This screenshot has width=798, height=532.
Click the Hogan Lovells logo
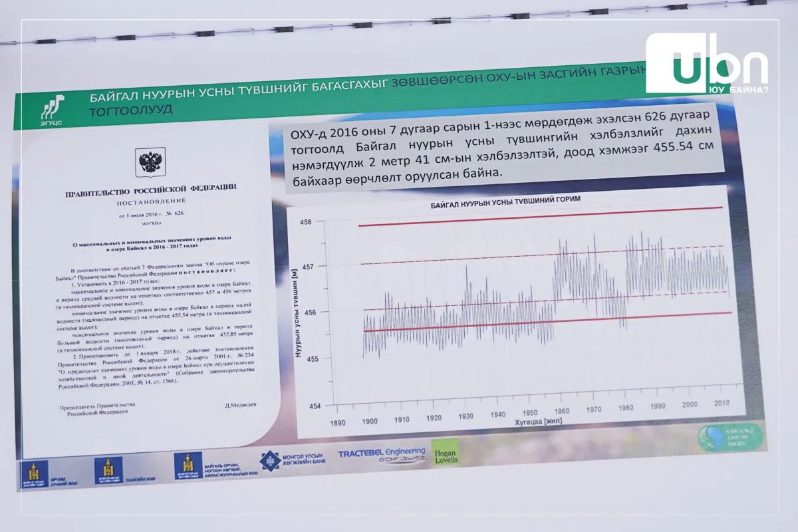click(446, 452)
